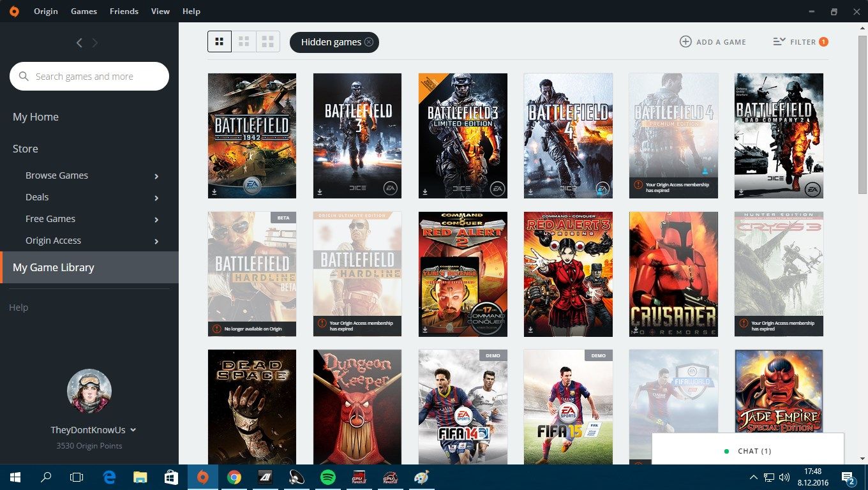Select the Battlefield 3 game tile

click(357, 136)
